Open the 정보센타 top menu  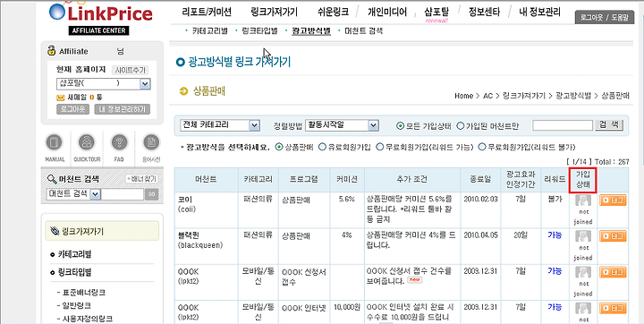[x=484, y=13]
